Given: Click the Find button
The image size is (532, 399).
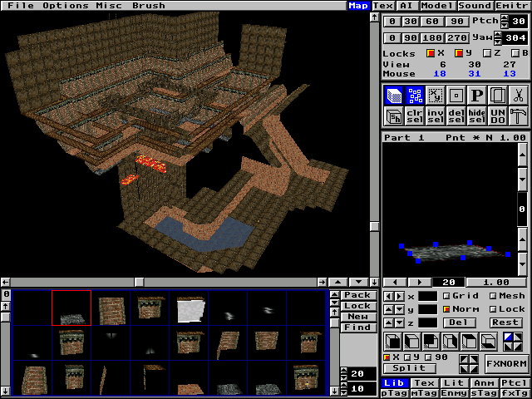Looking at the screenshot, I should (358, 328).
